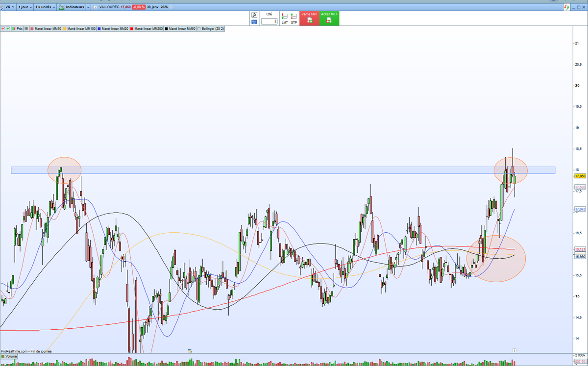Select Mané linear MM10 legend
The width and height of the screenshot is (588, 366).
click(x=46, y=29)
